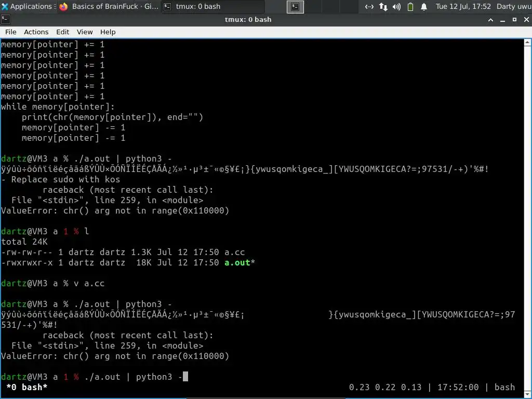Screen dimensions: 532x399
Task: Click the scrollbar up arrow in the terminal
Action: [x=527, y=43]
